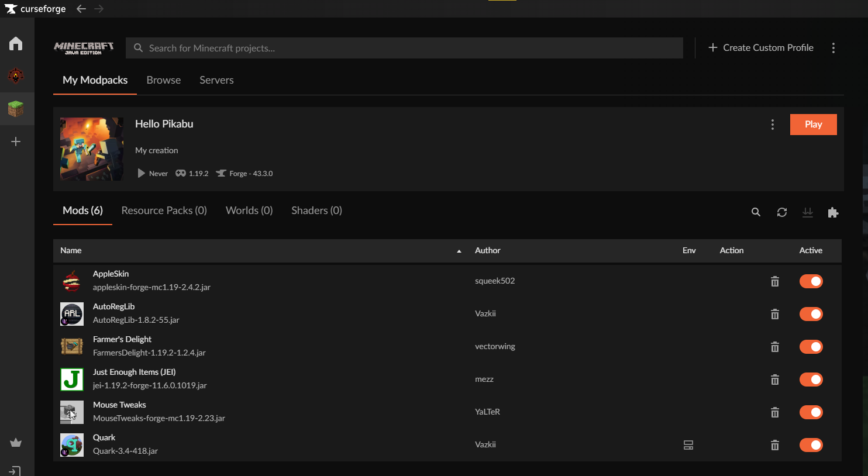Open the premium crown icon in sidebar
The width and height of the screenshot is (868, 476).
[16, 443]
